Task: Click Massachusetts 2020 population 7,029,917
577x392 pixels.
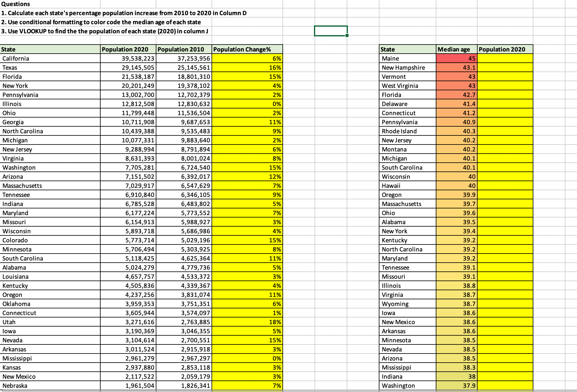Action: pyautogui.click(x=128, y=185)
